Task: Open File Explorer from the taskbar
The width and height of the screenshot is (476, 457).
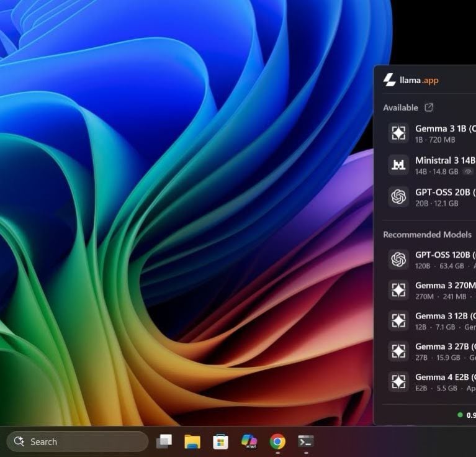Action: [192, 441]
